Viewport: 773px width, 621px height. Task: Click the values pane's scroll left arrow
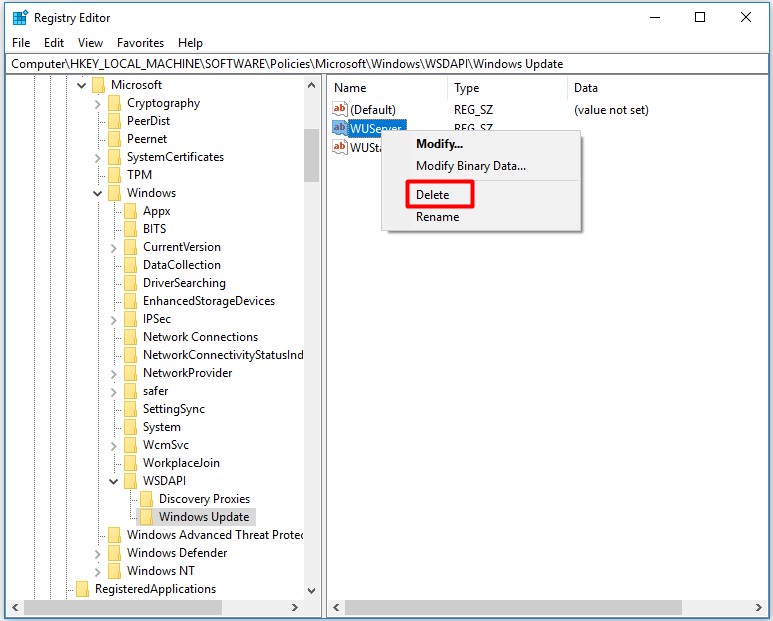(x=336, y=607)
